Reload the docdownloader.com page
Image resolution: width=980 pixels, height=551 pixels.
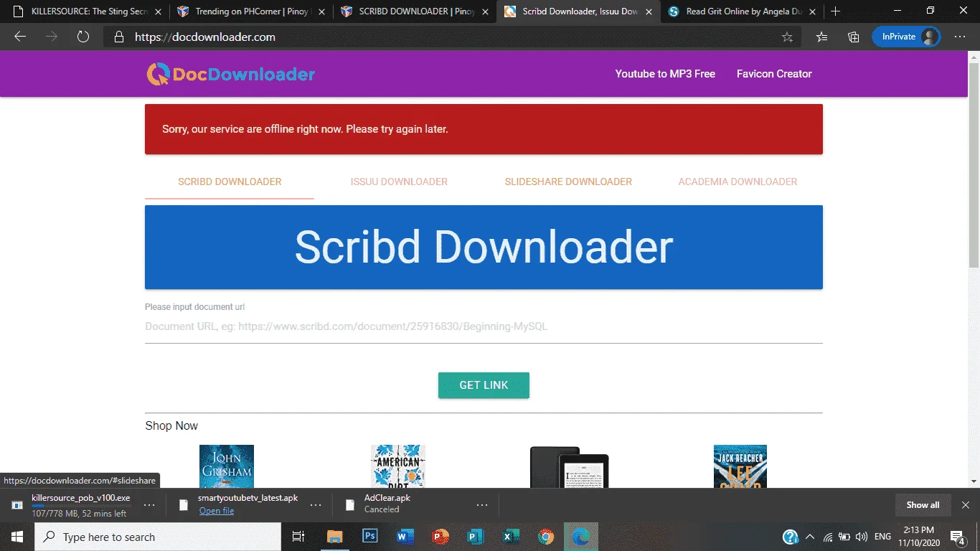coord(83,37)
